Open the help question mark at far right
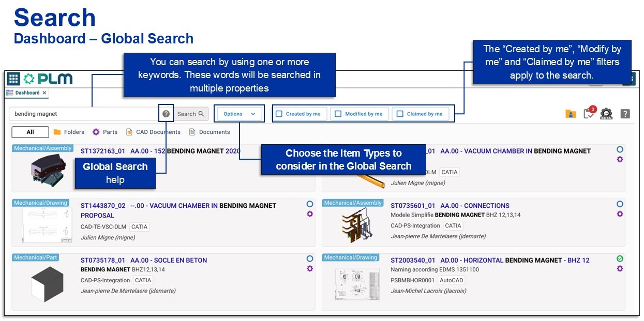Viewport: 644px width, 321px height. [x=625, y=114]
